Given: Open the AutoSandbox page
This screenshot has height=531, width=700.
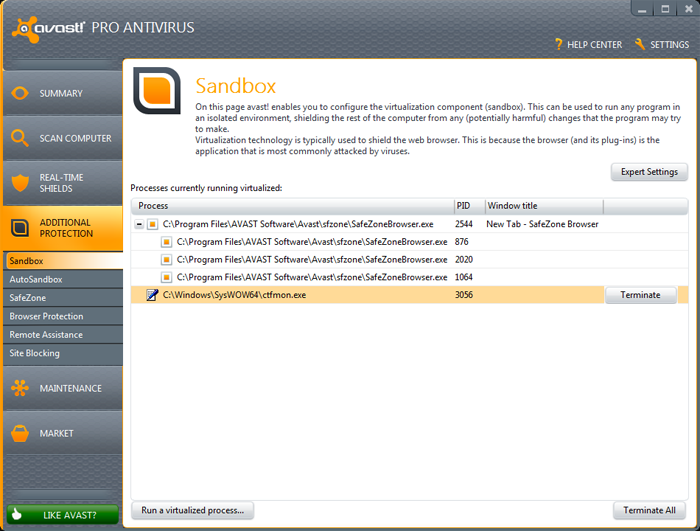Looking at the screenshot, I should click(63, 280).
